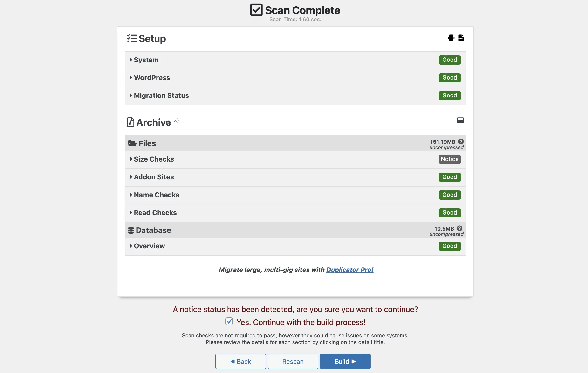This screenshot has height=373, width=588.
Task: Open the Migration Status section
Action: coord(161,95)
